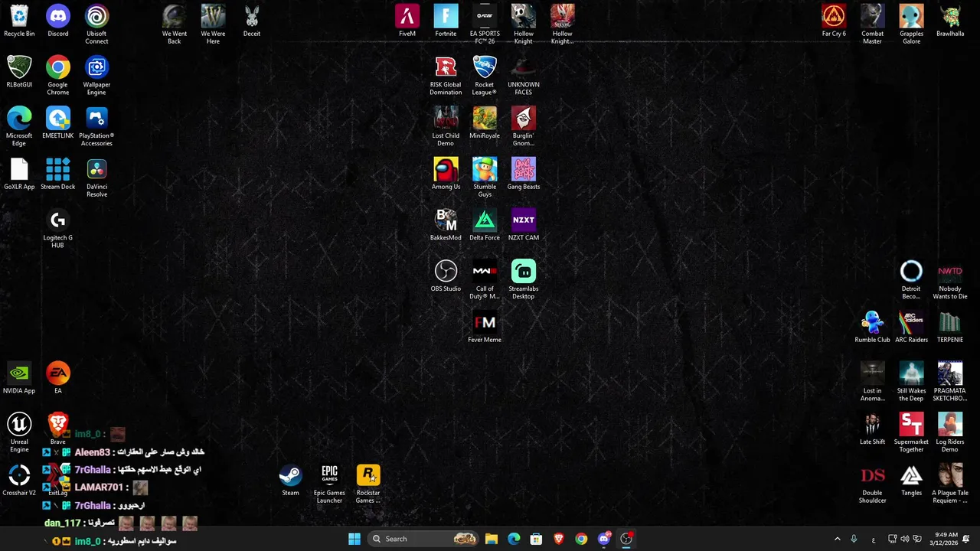
Task: Select the Delta Force icon
Action: click(485, 225)
